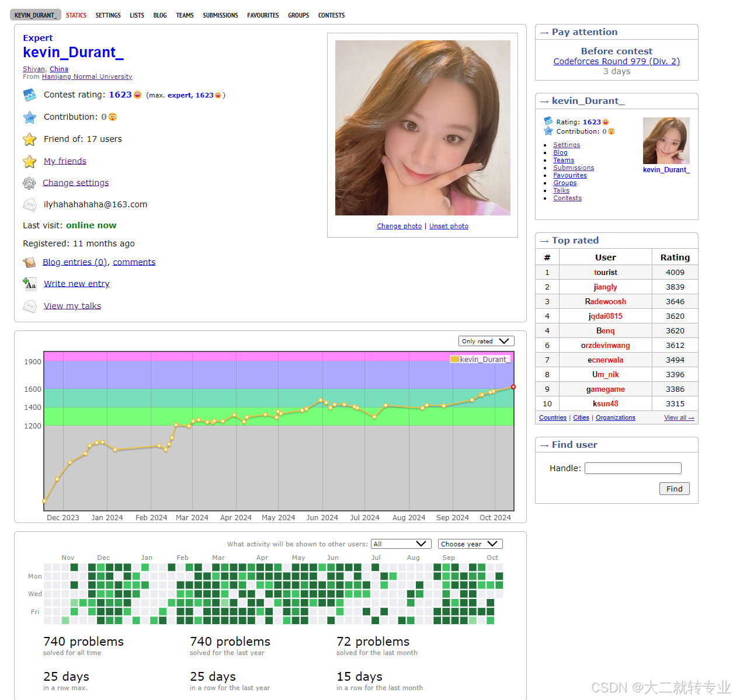Open the 'Only rated' chart dropdown
Viewport: 733px width, 700px height.
coord(486,341)
